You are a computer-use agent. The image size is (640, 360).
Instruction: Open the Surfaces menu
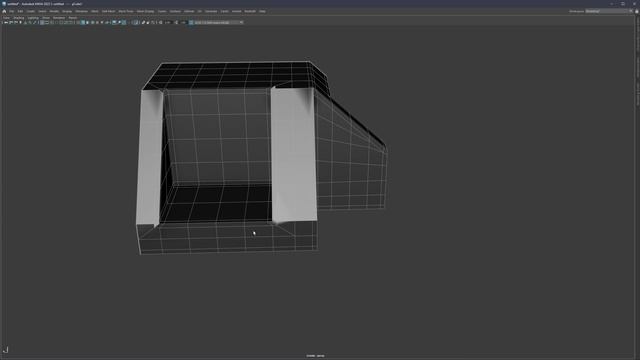tap(175, 11)
